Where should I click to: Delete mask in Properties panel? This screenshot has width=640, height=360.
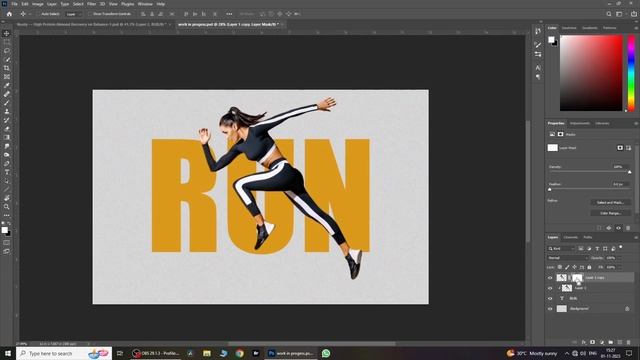(628, 228)
